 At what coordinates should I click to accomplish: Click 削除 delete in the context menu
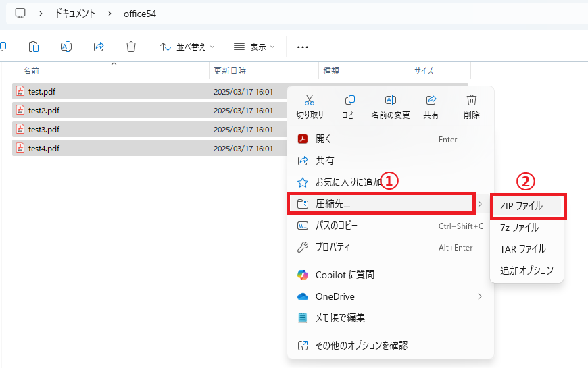click(471, 107)
